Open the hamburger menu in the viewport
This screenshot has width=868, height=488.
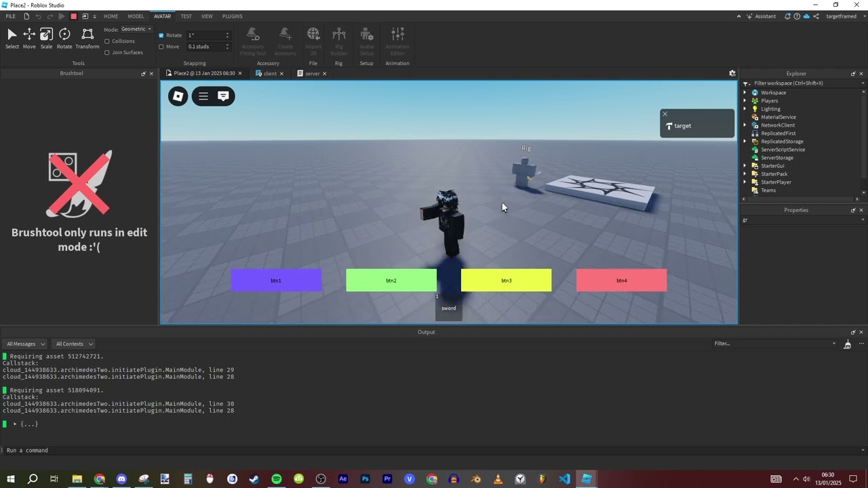click(x=203, y=96)
